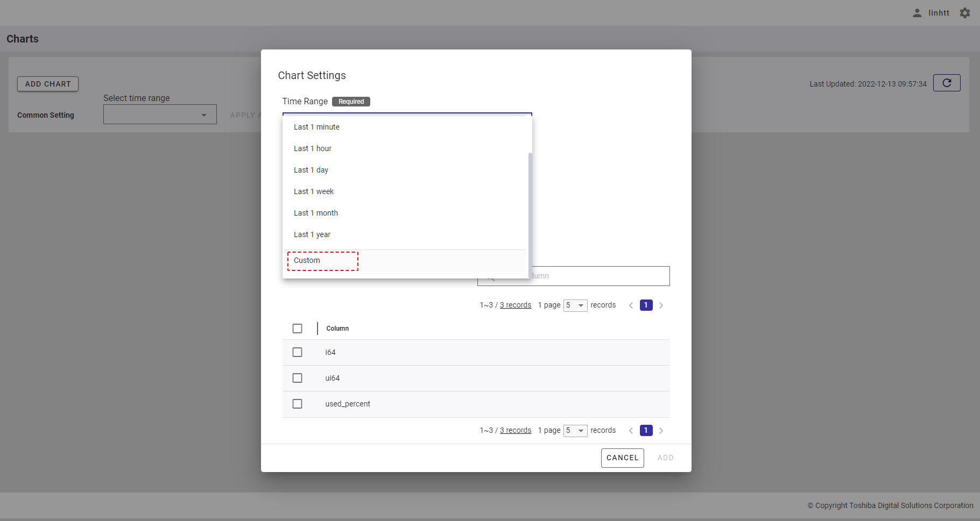Open the settings gear icon

tap(965, 13)
